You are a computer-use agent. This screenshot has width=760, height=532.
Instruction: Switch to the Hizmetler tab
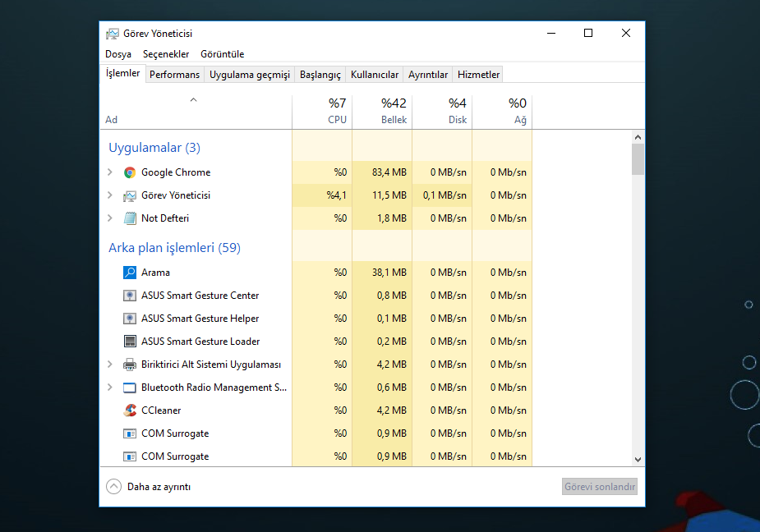478,75
